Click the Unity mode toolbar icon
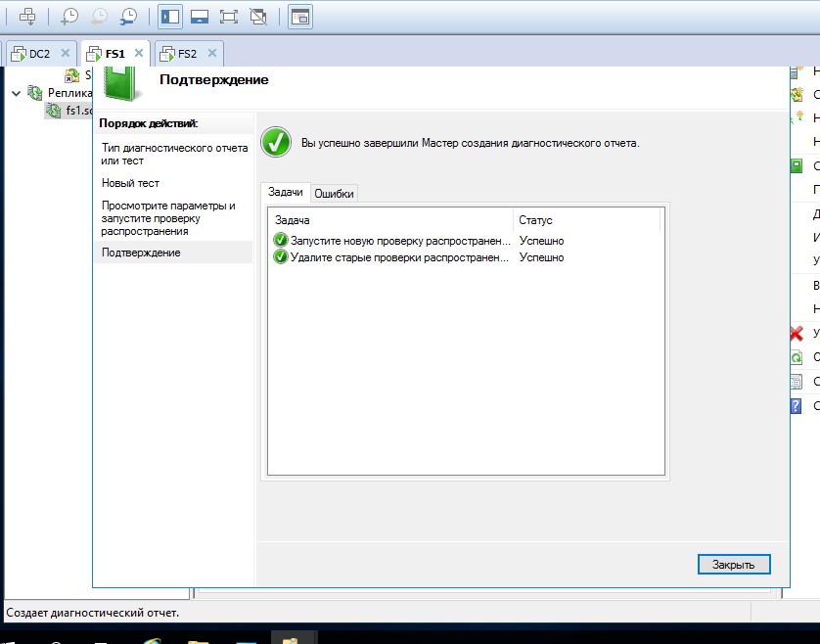 (257, 17)
